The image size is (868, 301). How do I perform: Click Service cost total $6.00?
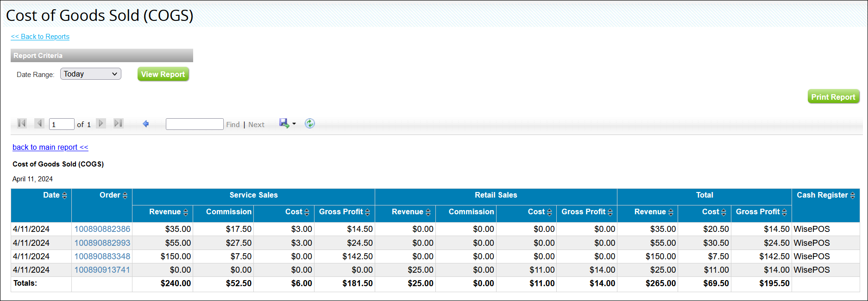(302, 283)
